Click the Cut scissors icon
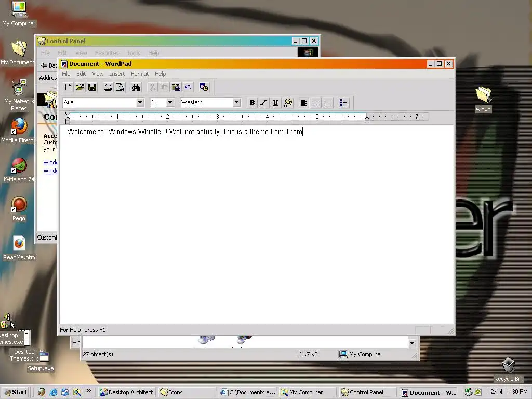Viewport: 532px width, 399px height. tap(152, 87)
